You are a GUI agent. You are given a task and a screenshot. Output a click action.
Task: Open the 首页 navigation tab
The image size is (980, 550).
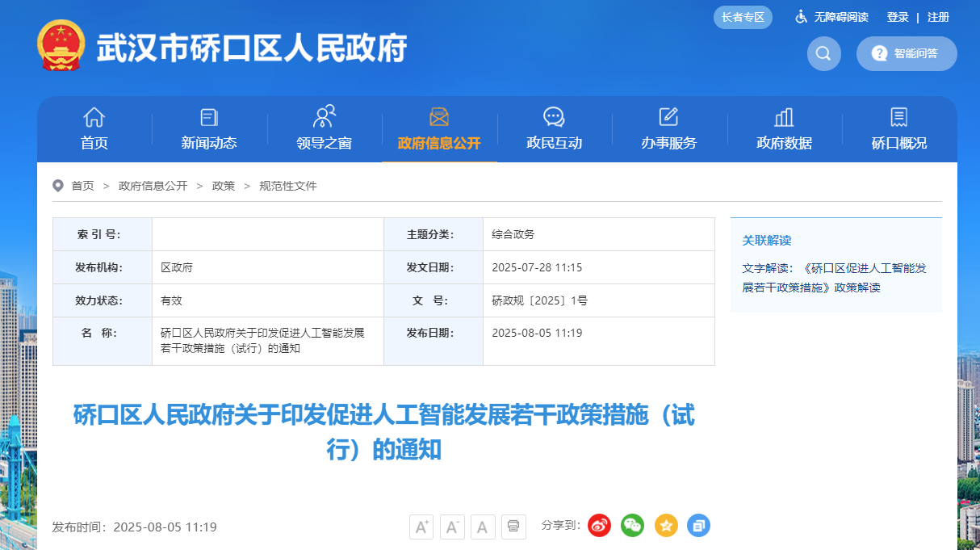click(x=94, y=129)
